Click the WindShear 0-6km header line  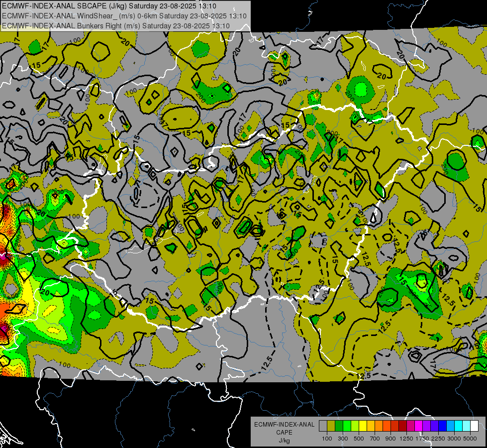pos(124,16)
